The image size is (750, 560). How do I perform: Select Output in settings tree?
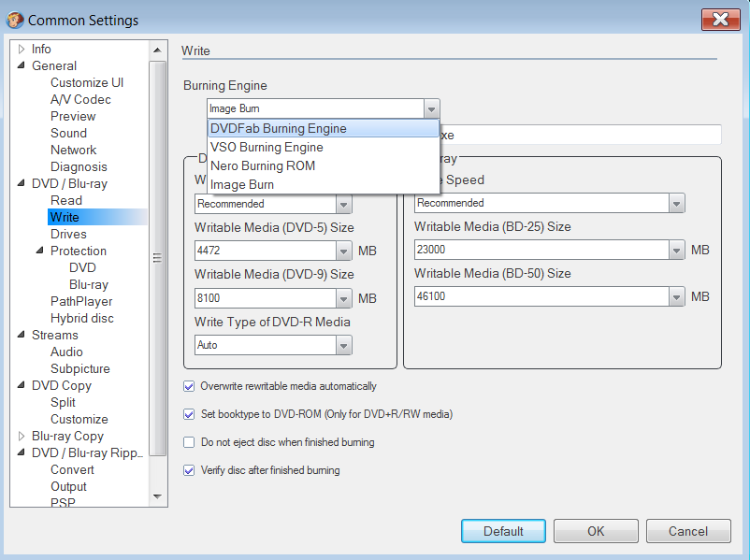click(69, 486)
